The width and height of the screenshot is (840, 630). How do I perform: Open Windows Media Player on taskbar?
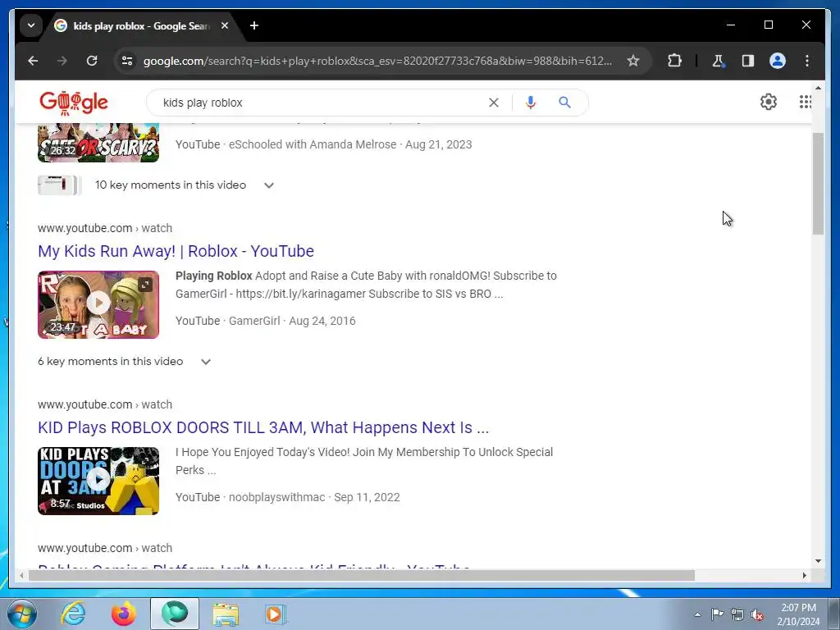276,614
